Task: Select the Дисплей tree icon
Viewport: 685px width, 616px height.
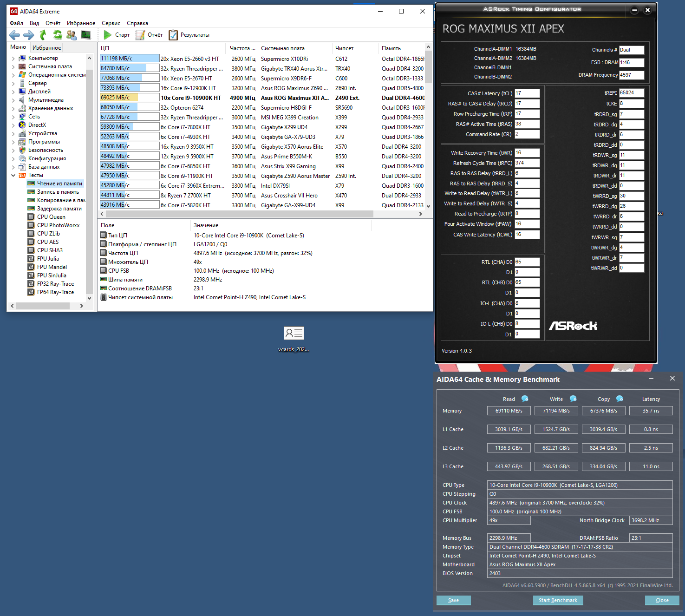Action: 22,92
